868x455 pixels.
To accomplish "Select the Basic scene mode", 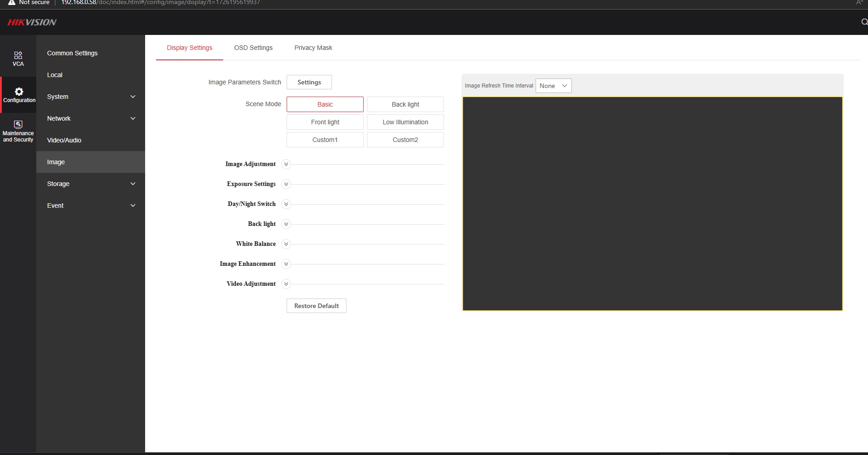I will coord(325,104).
